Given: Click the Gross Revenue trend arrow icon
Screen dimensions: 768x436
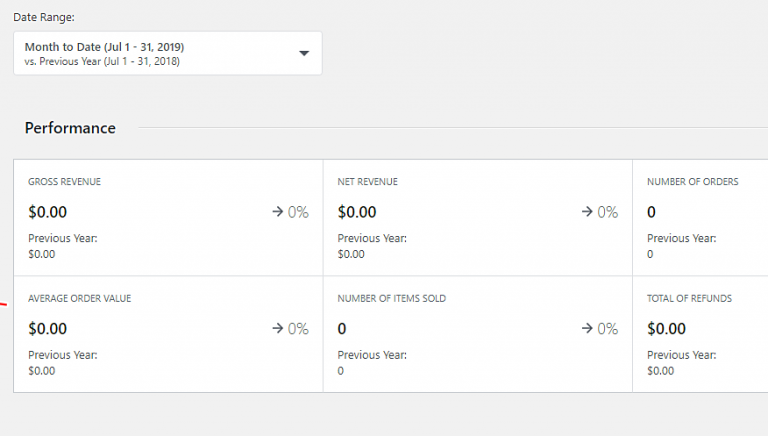Looking at the screenshot, I should point(278,212).
